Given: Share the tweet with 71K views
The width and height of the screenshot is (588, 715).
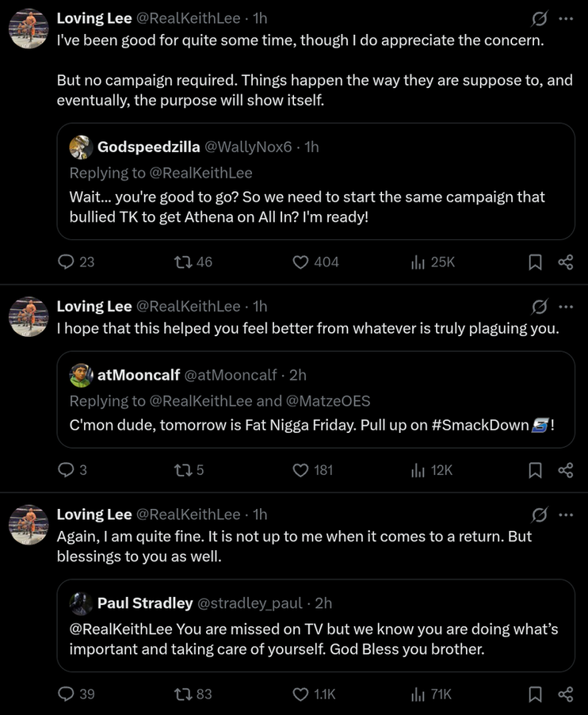Looking at the screenshot, I should click(x=566, y=694).
